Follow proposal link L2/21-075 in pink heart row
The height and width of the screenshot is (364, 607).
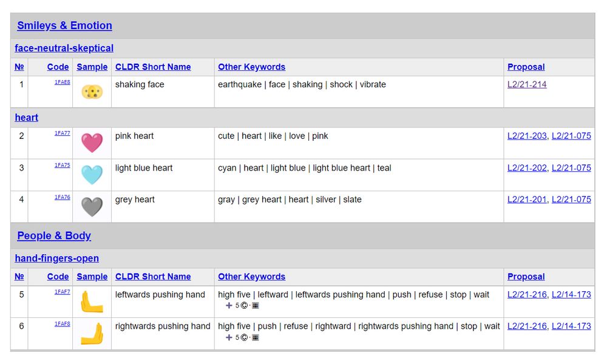[571, 136]
